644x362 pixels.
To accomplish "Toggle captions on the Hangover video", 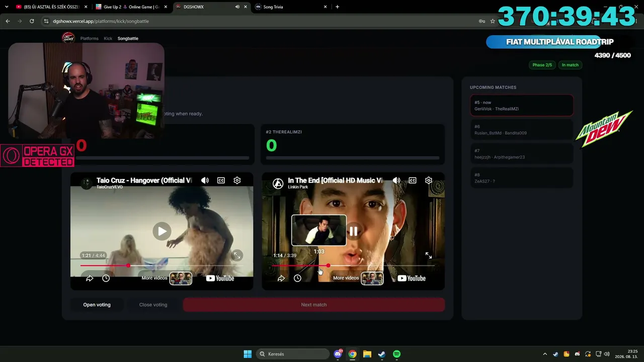I will pos(221,180).
